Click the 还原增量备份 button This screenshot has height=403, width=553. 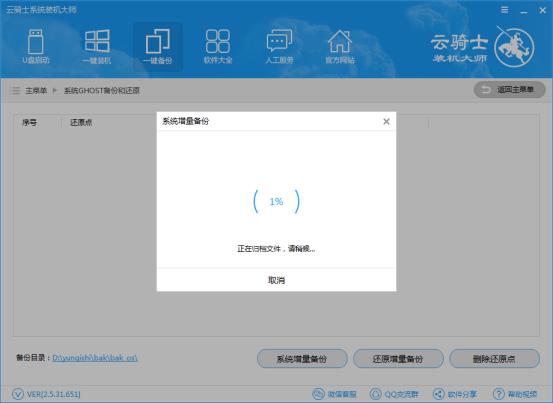398,359
